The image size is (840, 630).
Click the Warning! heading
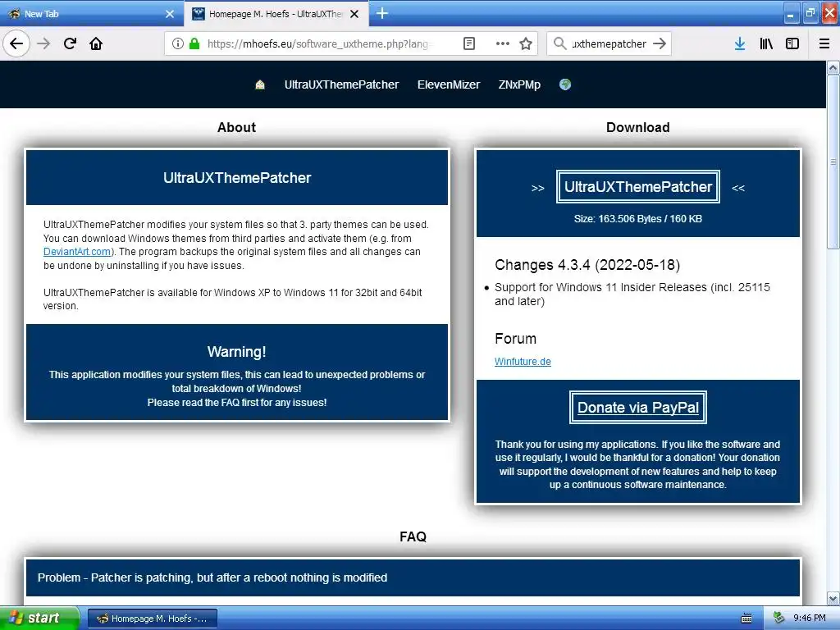pyautogui.click(x=236, y=352)
